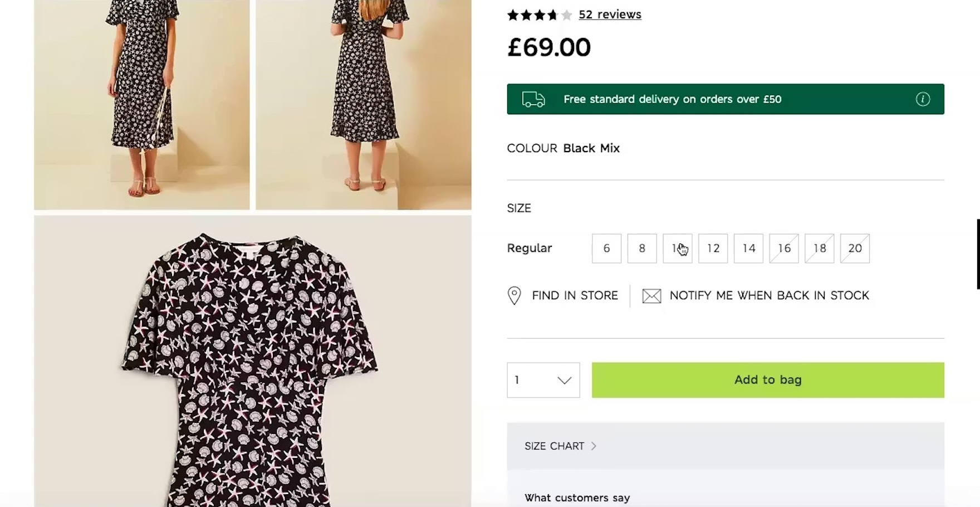Open the quantity dropdown
The image size is (980, 507).
pos(543,380)
